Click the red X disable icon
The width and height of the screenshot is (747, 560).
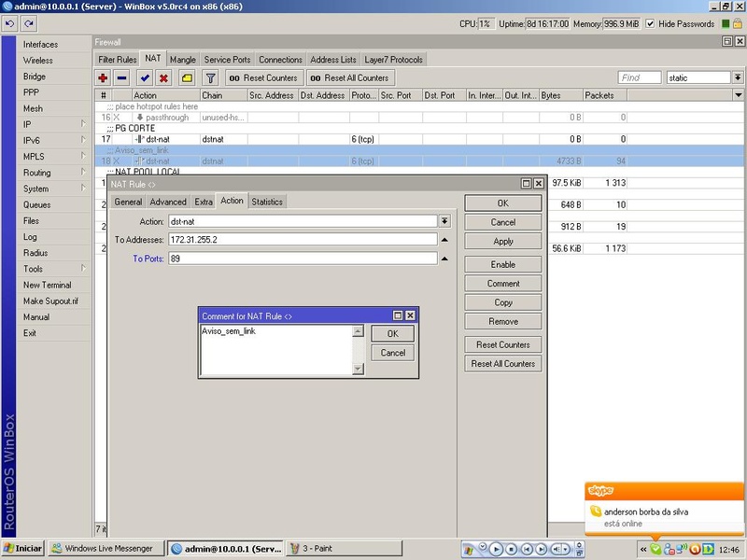coord(163,78)
